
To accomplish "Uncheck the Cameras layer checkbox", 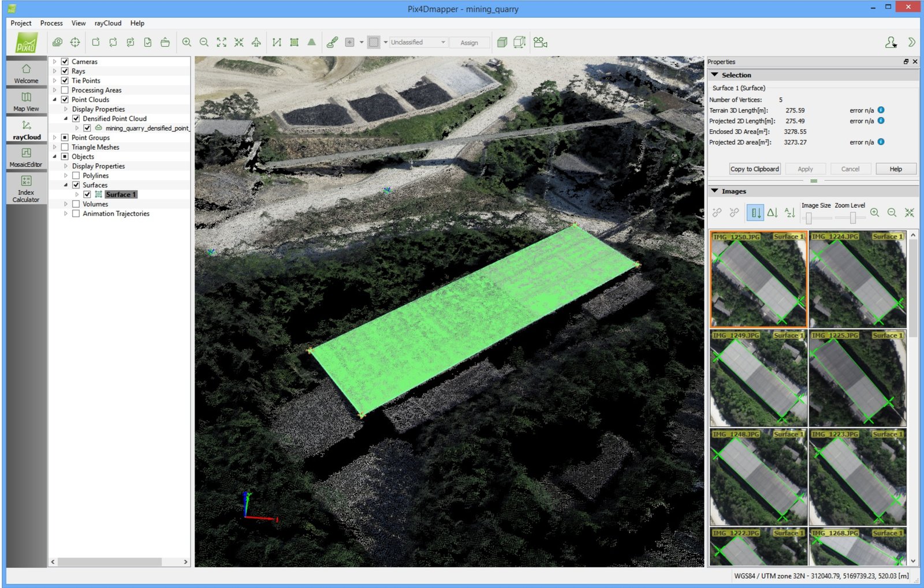I will point(65,62).
